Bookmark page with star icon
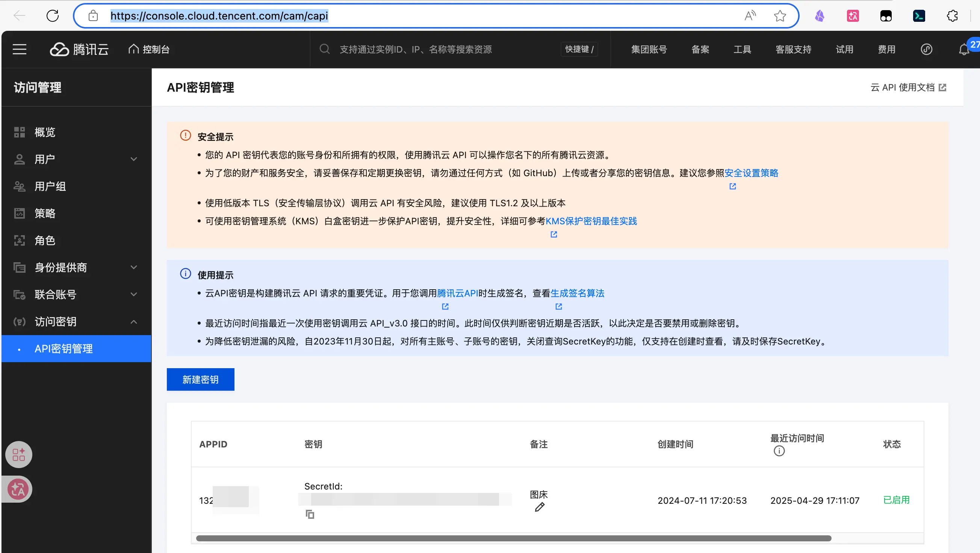 (779, 16)
